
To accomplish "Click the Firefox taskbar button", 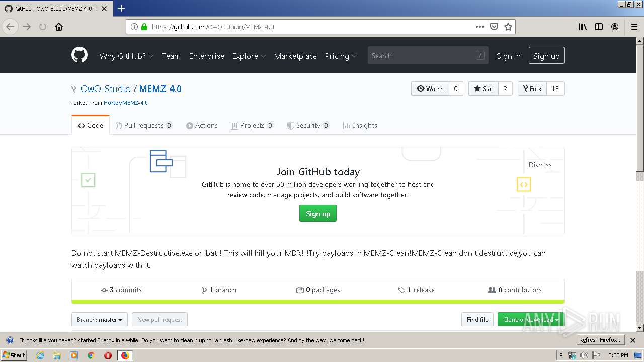I will (x=125, y=355).
